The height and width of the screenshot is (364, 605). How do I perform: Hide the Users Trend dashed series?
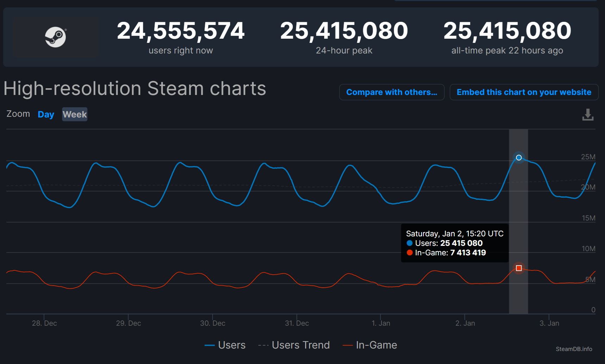(x=294, y=345)
